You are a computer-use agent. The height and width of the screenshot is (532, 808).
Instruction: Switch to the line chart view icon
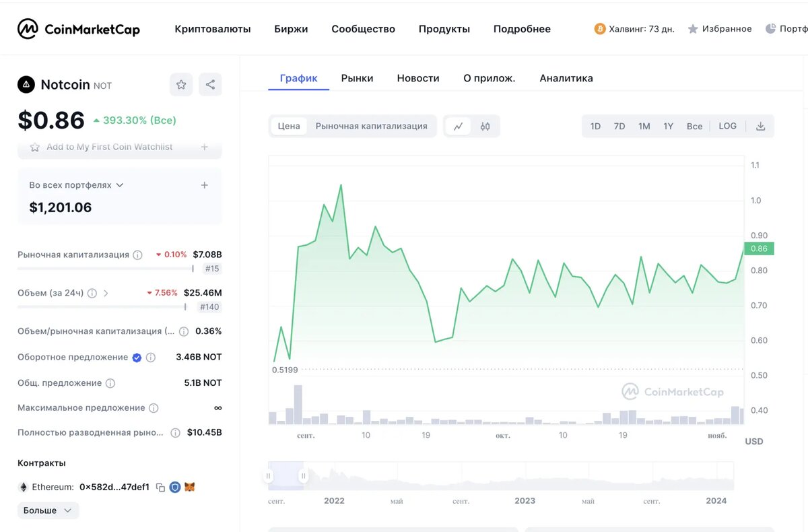(458, 126)
